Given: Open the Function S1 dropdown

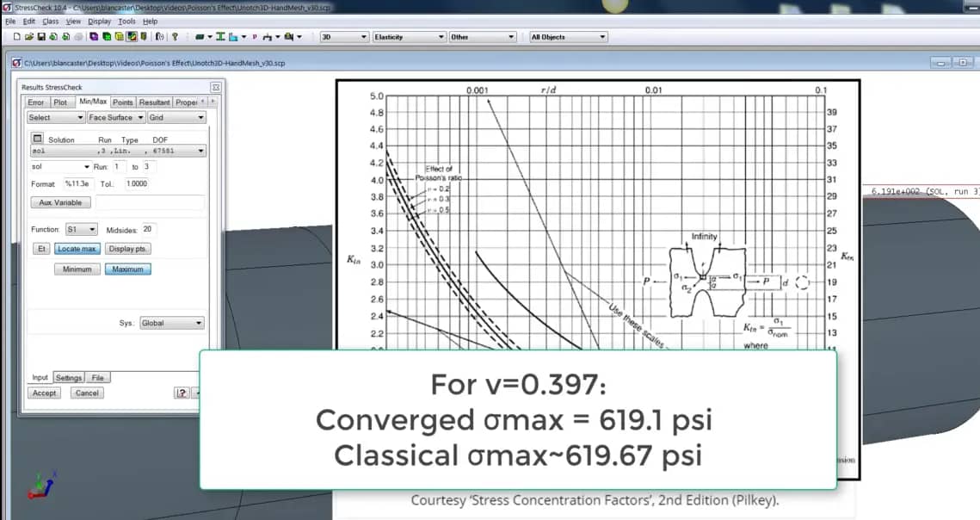Looking at the screenshot, I should [83, 229].
